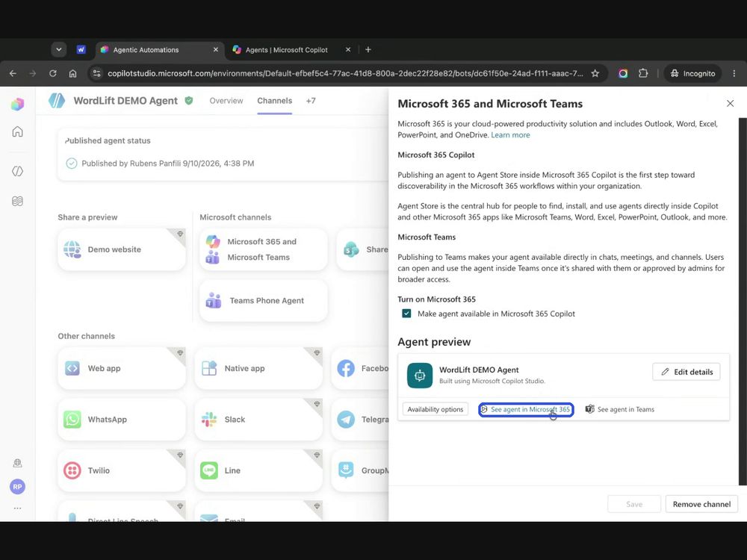Image resolution: width=747 pixels, height=560 pixels.
Task: Switch to the Overview tab
Action: (226, 101)
